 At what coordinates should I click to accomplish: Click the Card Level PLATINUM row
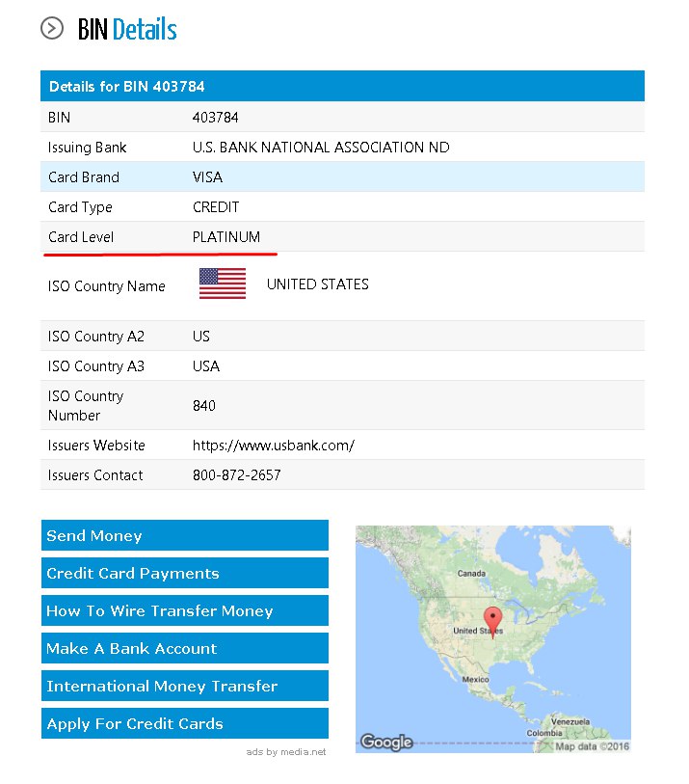click(x=342, y=236)
